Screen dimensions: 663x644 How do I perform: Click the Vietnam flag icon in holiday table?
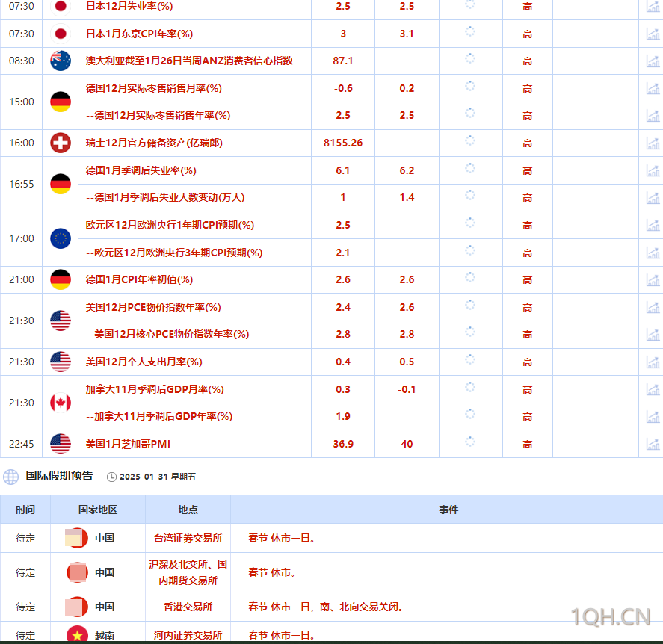[x=78, y=635]
